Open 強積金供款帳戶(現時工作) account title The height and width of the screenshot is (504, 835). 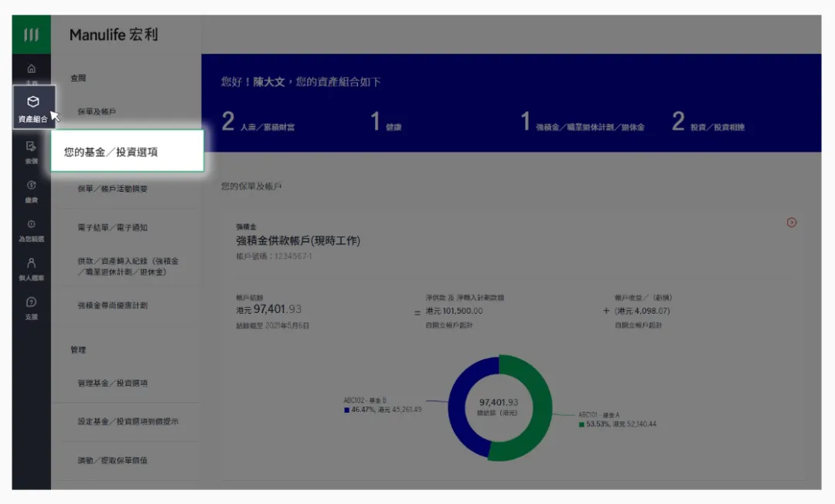(x=298, y=240)
